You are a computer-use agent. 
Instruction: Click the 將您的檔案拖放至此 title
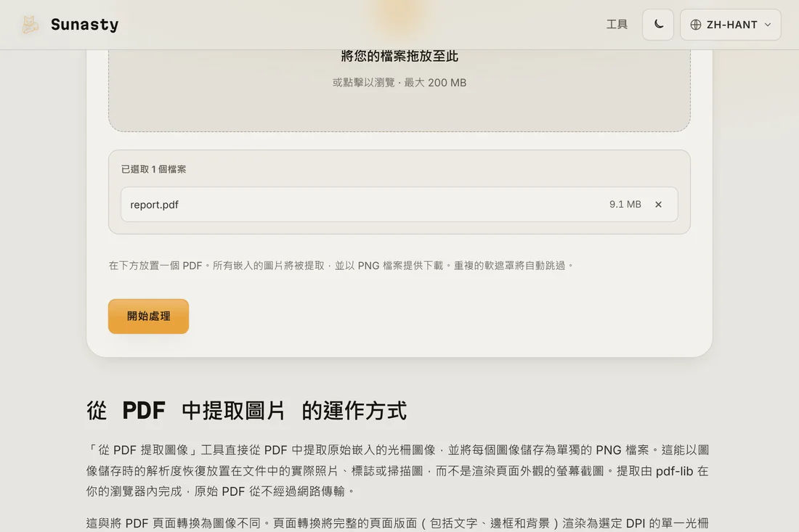click(399, 56)
